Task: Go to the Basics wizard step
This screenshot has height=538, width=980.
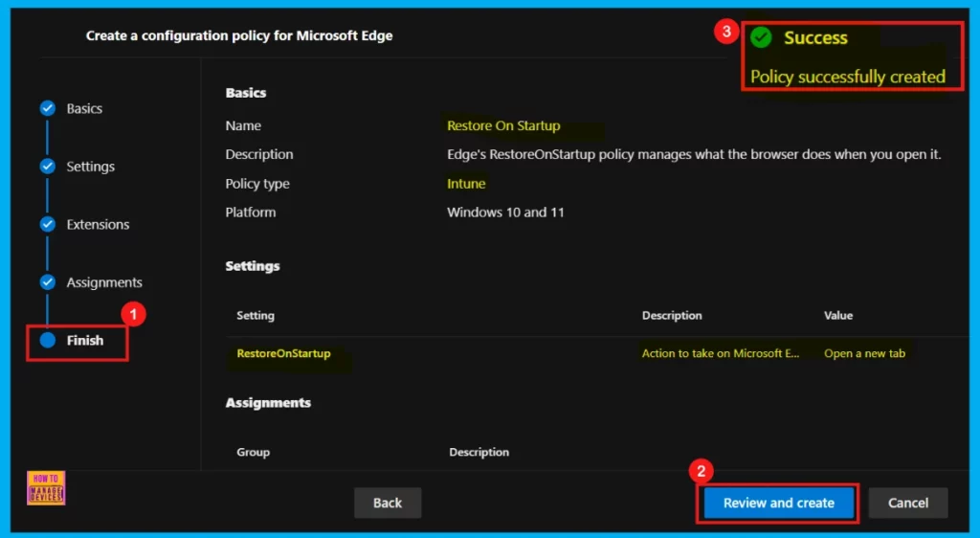Action: (x=84, y=109)
